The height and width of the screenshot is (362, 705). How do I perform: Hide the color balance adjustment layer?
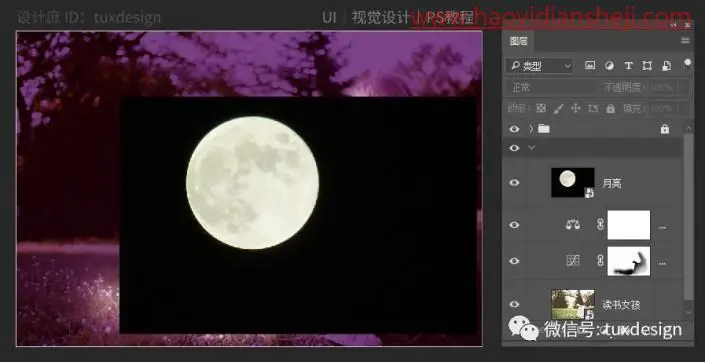point(514,225)
